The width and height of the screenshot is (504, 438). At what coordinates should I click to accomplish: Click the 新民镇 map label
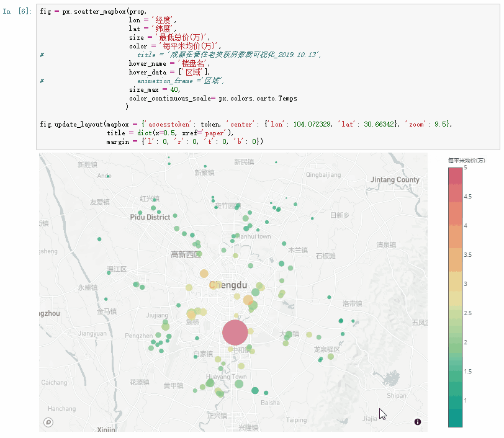(244, 162)
